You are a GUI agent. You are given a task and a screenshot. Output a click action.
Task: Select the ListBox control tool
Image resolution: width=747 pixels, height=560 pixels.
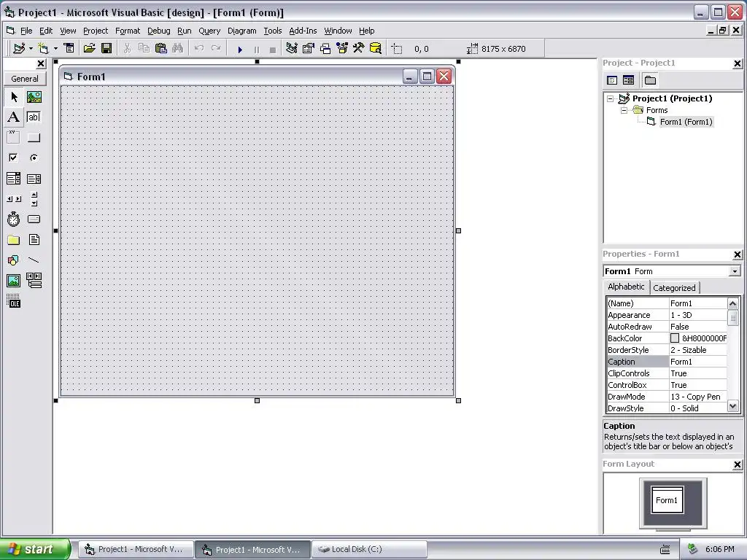click(x=34, y=179)
